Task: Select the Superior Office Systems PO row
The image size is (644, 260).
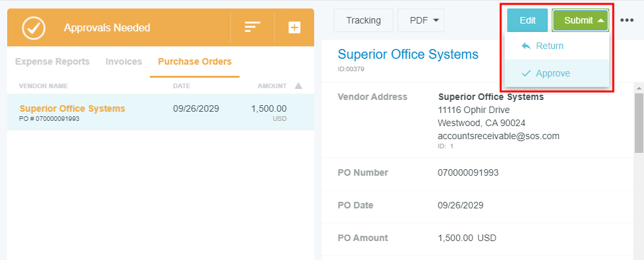Action: point(160,112)
